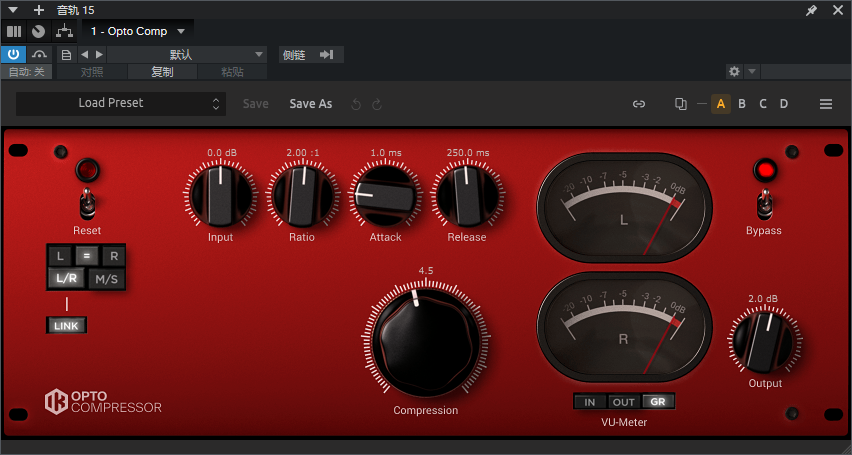Screen dimensions: 852x455
Task: Click the 1.0 ms attack value
Action: point(386,153)
